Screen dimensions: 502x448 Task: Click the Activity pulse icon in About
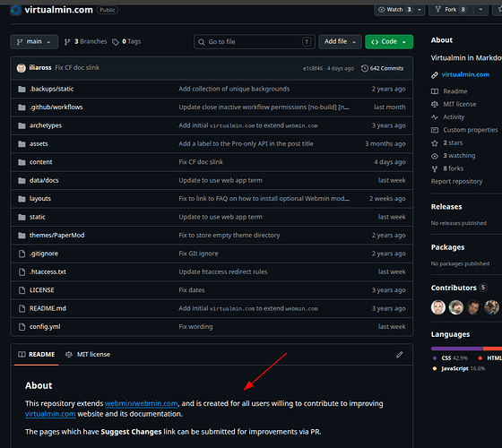[435, 117]
